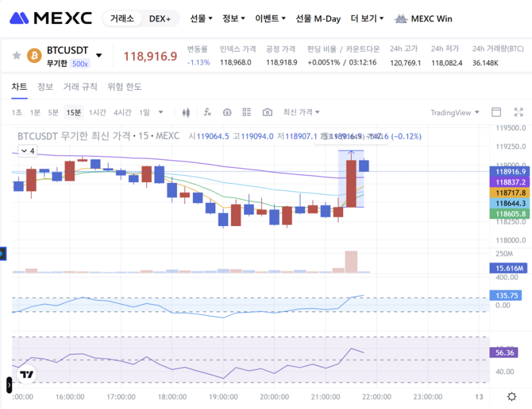Expand the left drawing toolbar arrow
The width and height of the screenshot is (532, 409).
pos(3,253)
